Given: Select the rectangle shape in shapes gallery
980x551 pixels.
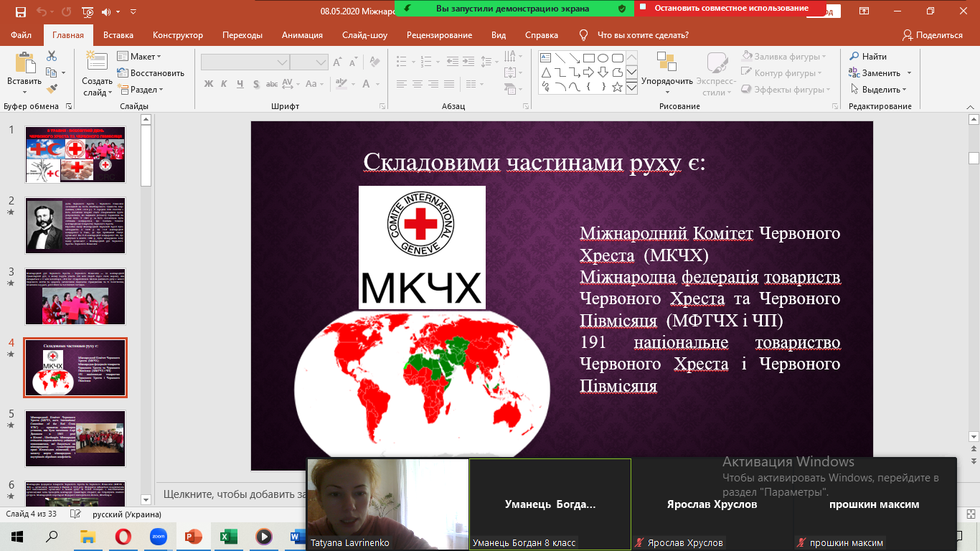Looking at the screenshot, I should pyautogui.click(x=588, y=57).
